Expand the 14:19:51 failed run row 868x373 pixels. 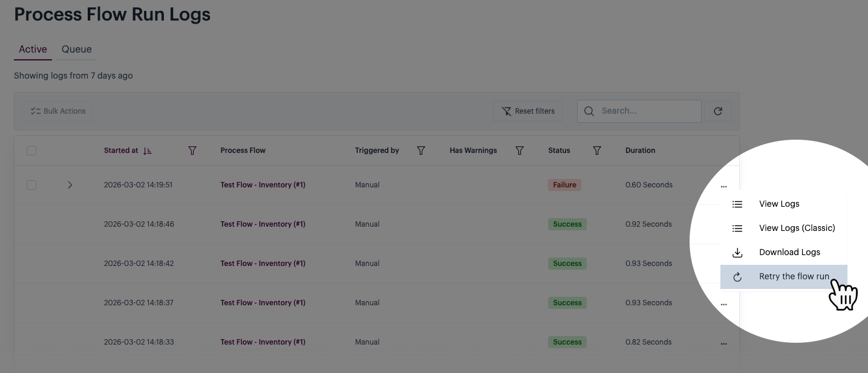pos(70,185)
